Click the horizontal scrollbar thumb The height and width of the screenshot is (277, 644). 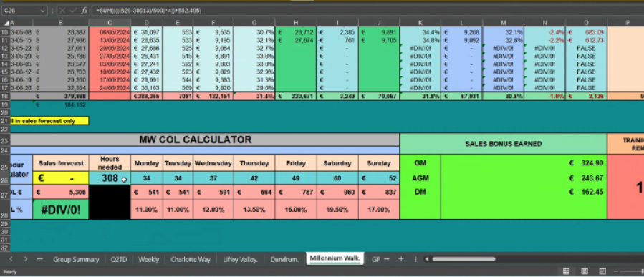463,259
